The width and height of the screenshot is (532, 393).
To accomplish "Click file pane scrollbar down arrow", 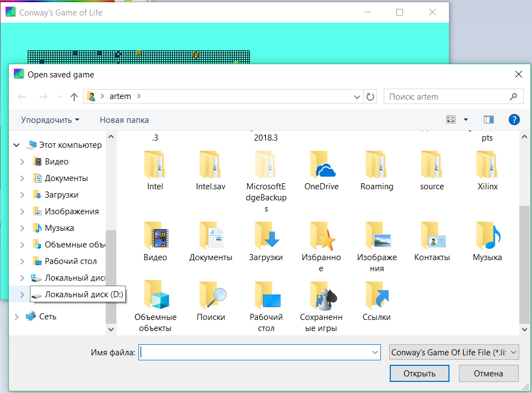I will [x=524, y=329].
